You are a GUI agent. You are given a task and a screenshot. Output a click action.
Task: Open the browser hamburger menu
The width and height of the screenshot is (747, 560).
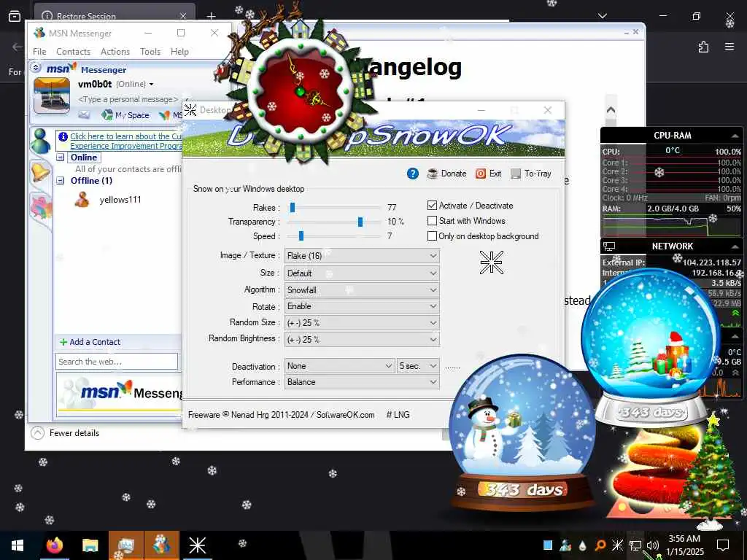[729, 47]
